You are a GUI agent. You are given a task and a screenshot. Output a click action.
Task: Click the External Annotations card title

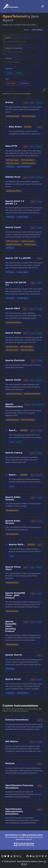point(17,720)
